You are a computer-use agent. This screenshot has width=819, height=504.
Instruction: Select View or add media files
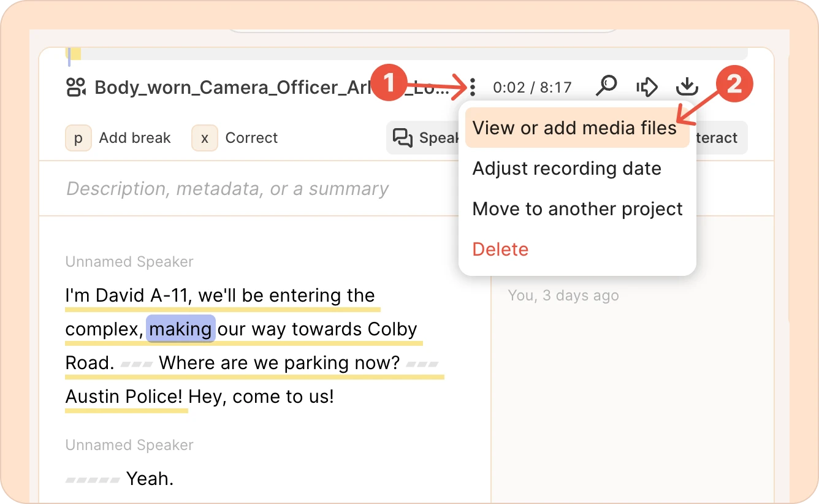pyautogui.click(x=577, y=128)
